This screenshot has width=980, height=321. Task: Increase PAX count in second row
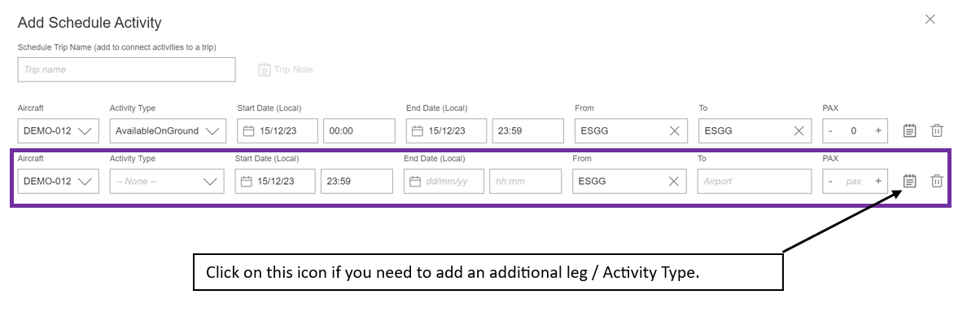(x=878, y=181)
